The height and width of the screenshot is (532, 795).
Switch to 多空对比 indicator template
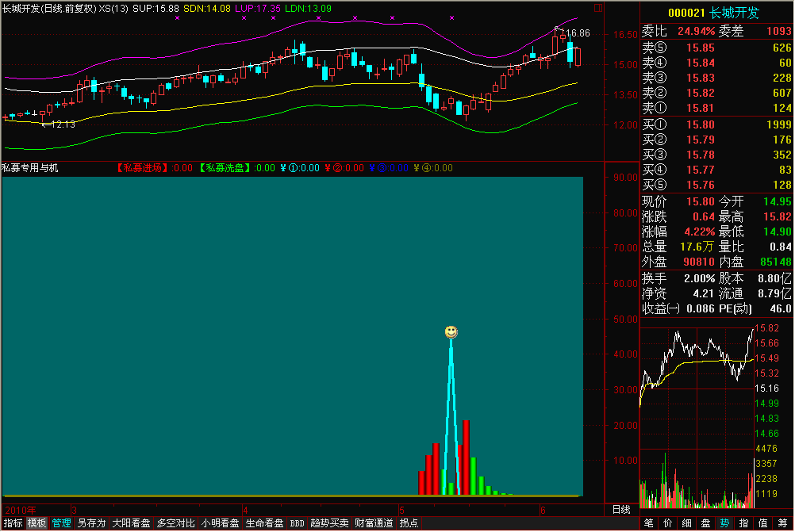coord(175,522)
